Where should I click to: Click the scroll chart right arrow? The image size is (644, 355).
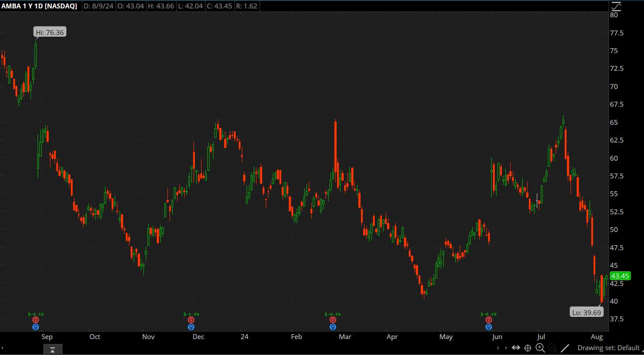(x=506, y=348)
